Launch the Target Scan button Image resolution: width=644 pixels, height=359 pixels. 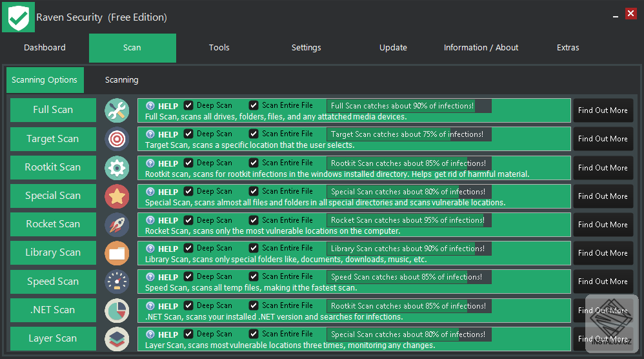53,138
